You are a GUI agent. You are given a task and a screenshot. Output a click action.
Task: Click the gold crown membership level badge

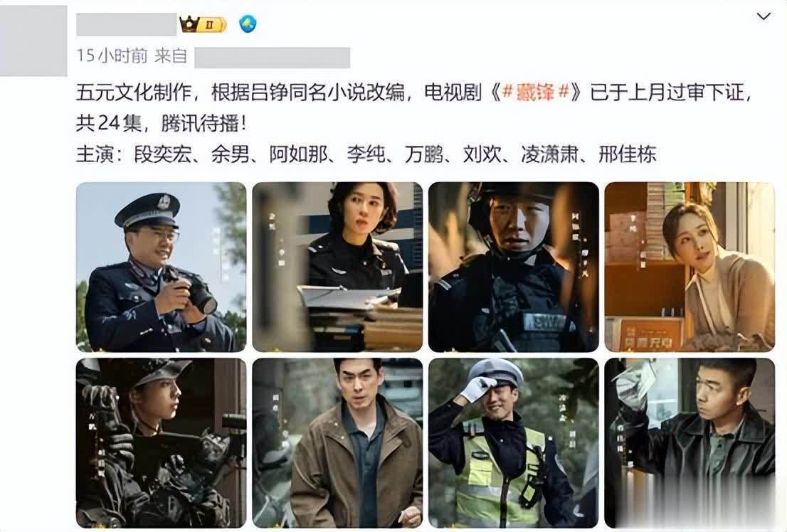tap(204, 24)
